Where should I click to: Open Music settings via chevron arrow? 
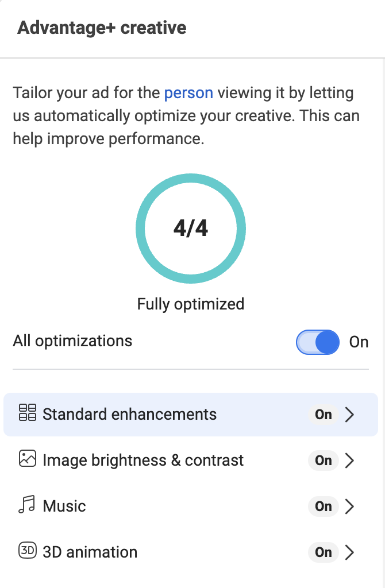pyautogui.click(x=350, y=506)
